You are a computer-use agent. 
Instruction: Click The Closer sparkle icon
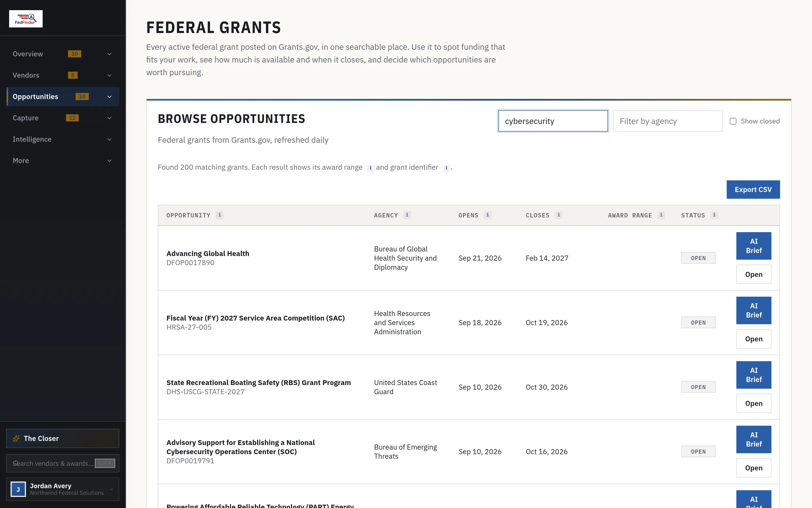16,438
